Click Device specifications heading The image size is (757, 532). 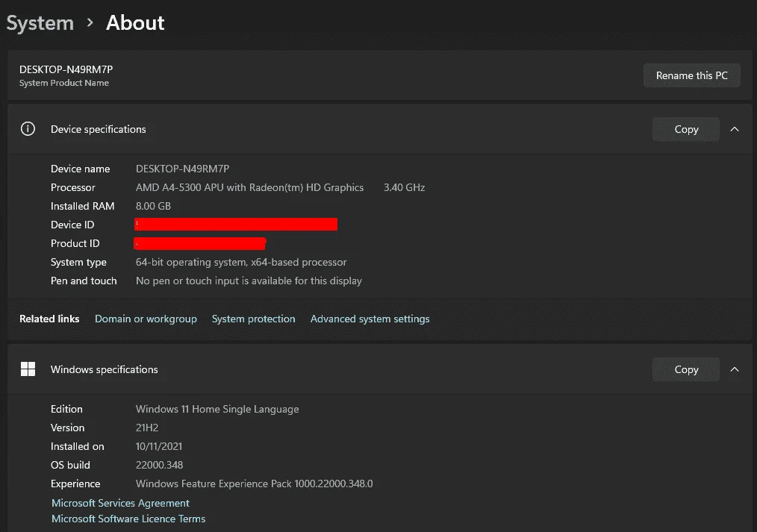98,129
